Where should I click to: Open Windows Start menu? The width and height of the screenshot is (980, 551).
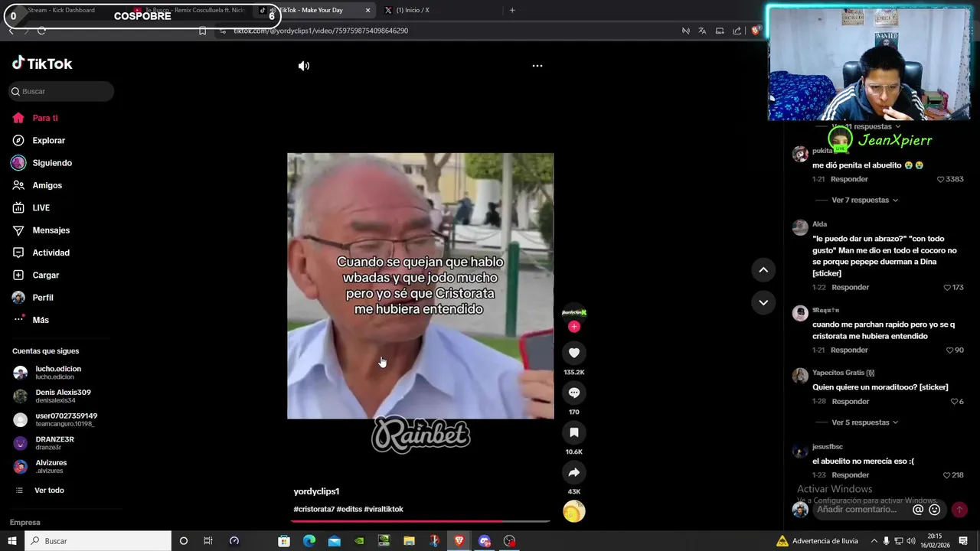(11, 541)
